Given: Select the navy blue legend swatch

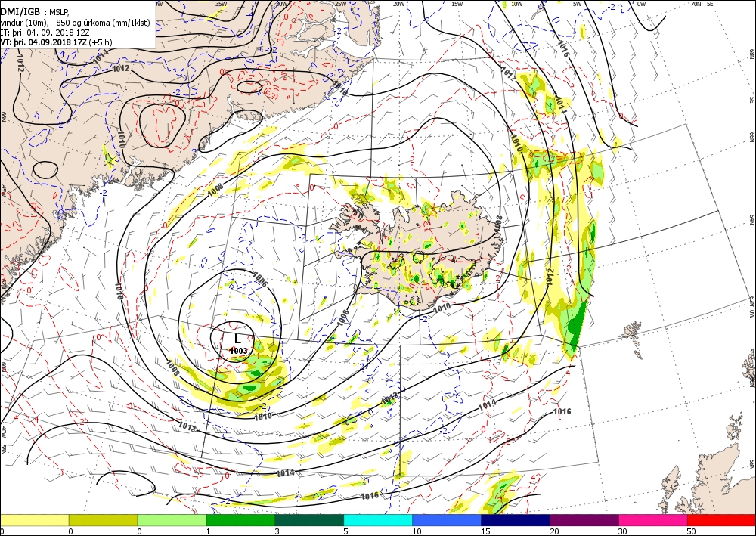Looking at the screenshot, I should point(516,519).
